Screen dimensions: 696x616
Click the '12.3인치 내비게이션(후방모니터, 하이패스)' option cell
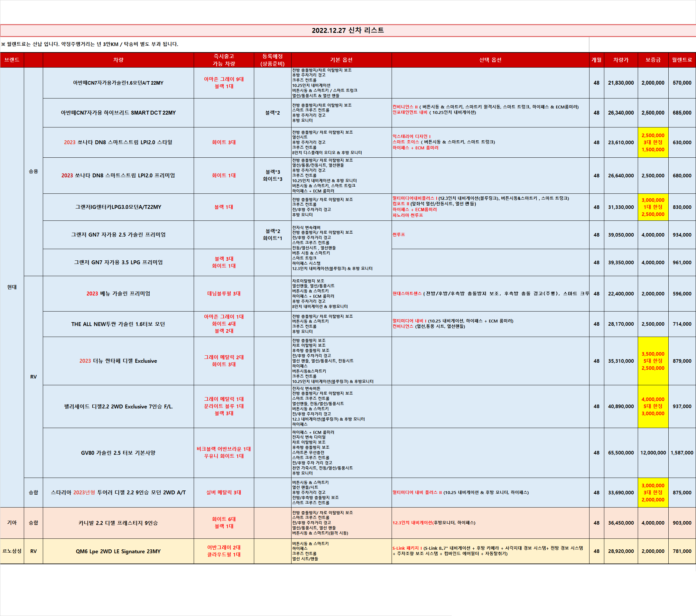coord(490,523)
